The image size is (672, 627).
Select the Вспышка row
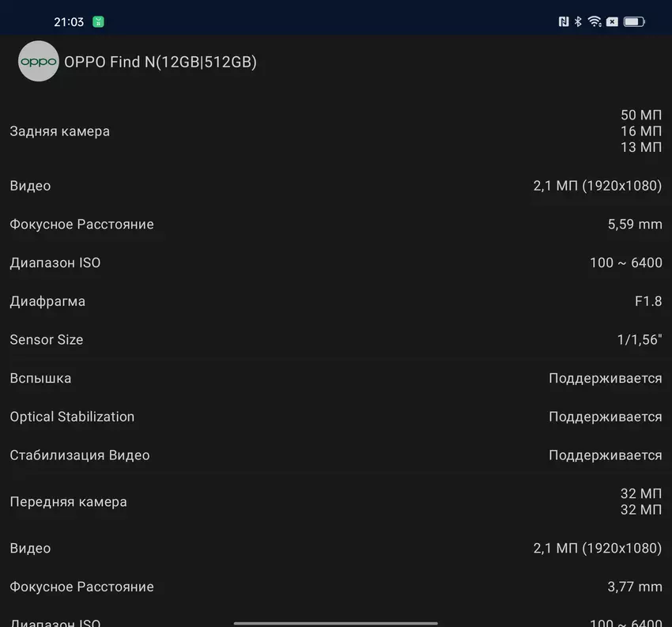click(336, 378)
